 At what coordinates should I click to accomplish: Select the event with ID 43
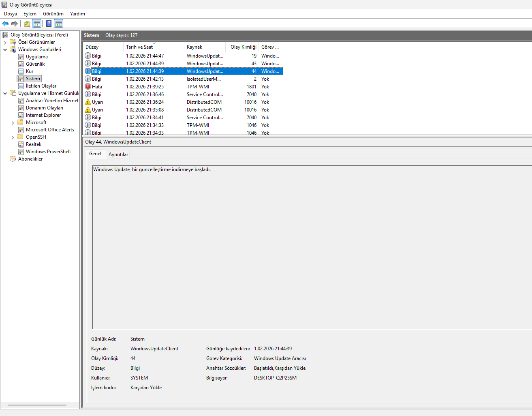coord(183,63)
